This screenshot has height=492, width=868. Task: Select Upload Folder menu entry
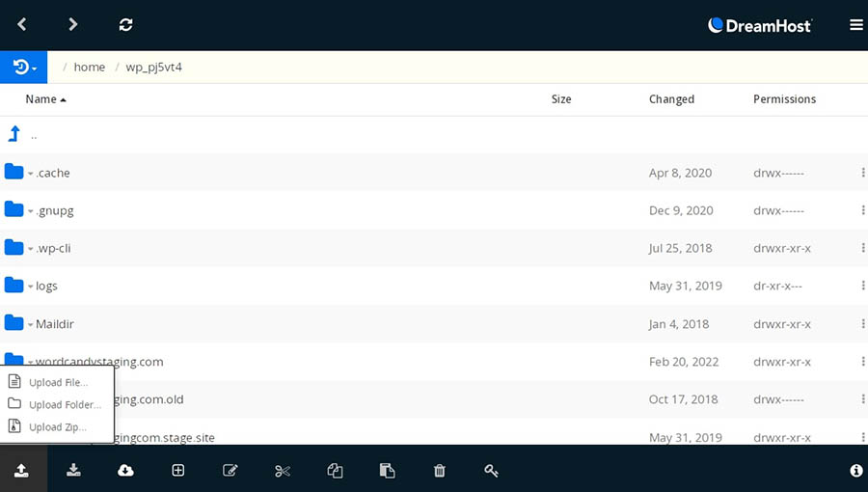point(64,405)
